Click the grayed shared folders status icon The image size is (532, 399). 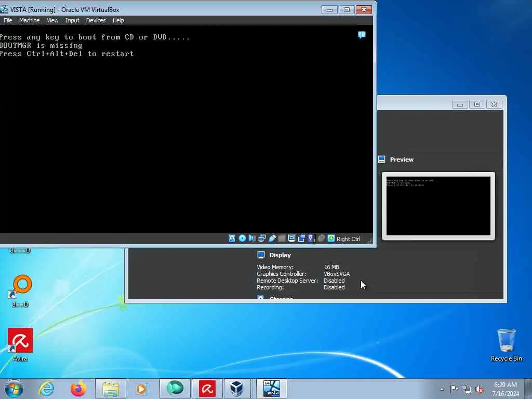pyautogui.click(x=282, y=238)
